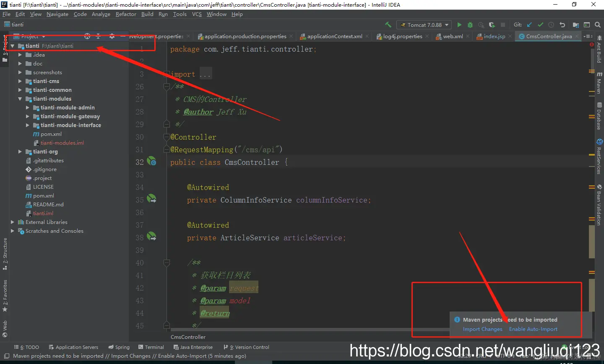This screenshot has height=364, width=604.
Task: Click Collapse All icon in Project panel
Action: (98, 36)
